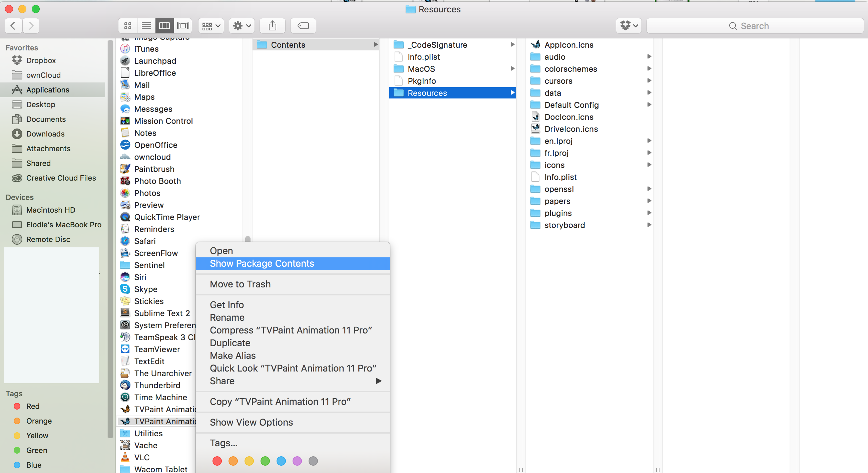Expand the _CodeSignature folder arrow
Image resolution: width=868 pixels, height=473 pixels.
point(512,44)
